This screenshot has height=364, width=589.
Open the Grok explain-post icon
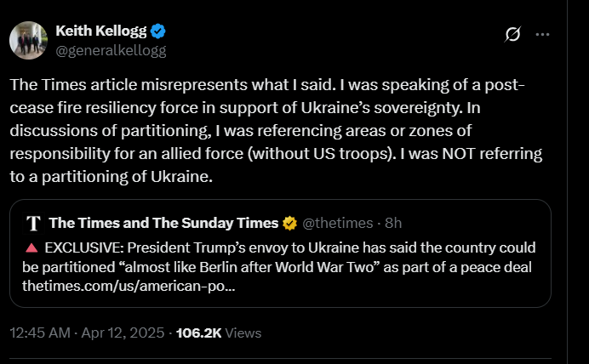point(512,34)
